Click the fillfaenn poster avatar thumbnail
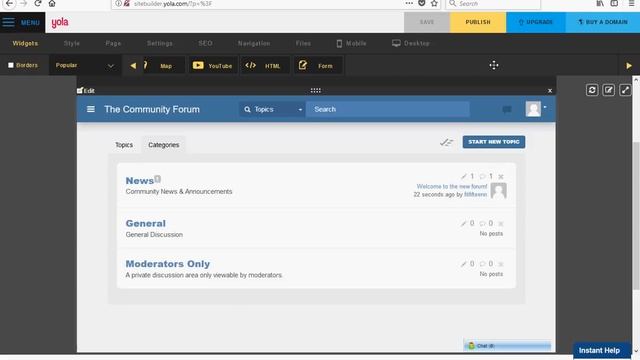Viewport: 640px width, 360px height. coord(498,191)
